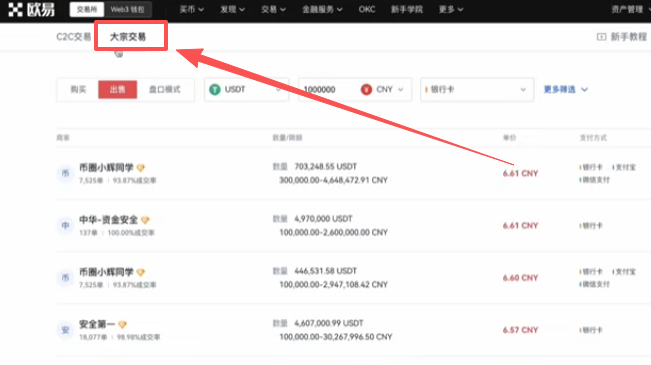This screenshot has width=651, height=365.
Task: Click the first 币圈小辉同学 merchant name
Action: [x=106, y=167]
